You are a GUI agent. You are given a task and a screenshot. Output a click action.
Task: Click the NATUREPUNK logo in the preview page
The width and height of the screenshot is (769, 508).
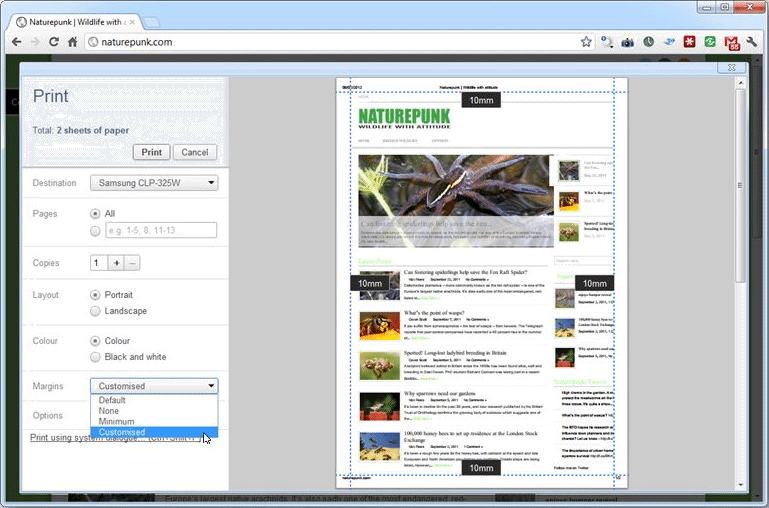pos(405,119)
